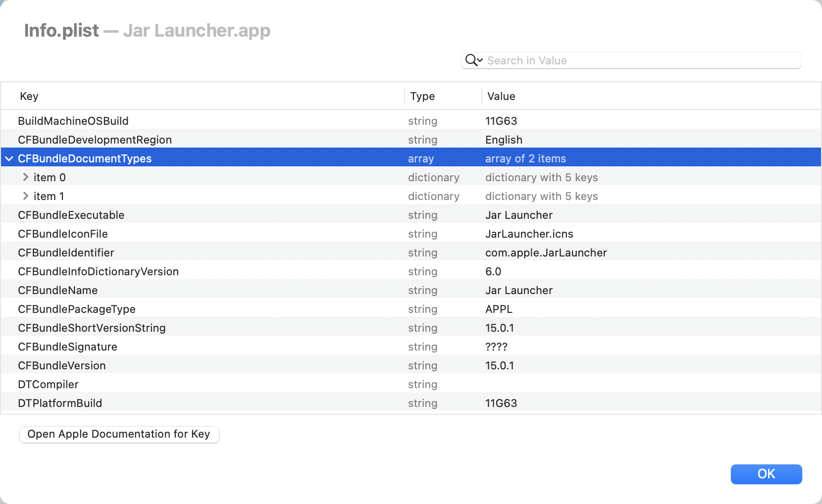Viewport: 822px width, 504px height.
Task: Collapse the CFBundleDocumentTypes array
Action: [9, 159]
